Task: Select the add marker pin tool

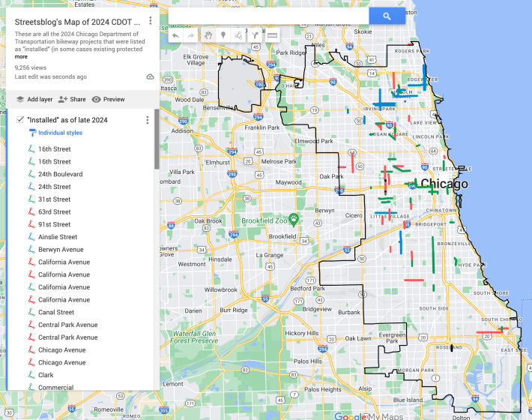Action: pos(223,35)
